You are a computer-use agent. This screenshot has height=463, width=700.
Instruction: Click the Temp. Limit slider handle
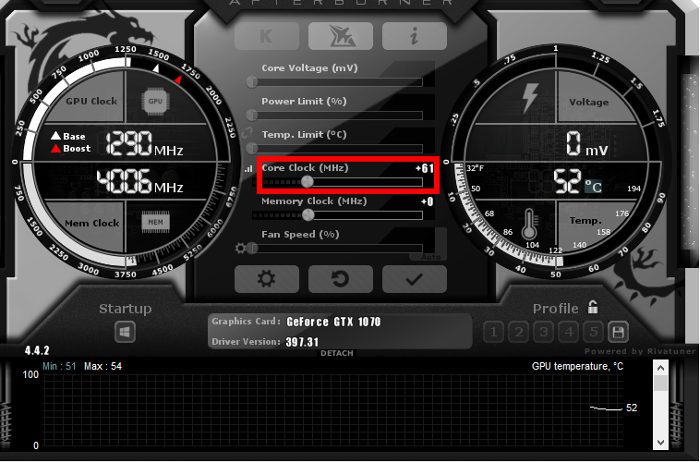click(x=252, y=148)
